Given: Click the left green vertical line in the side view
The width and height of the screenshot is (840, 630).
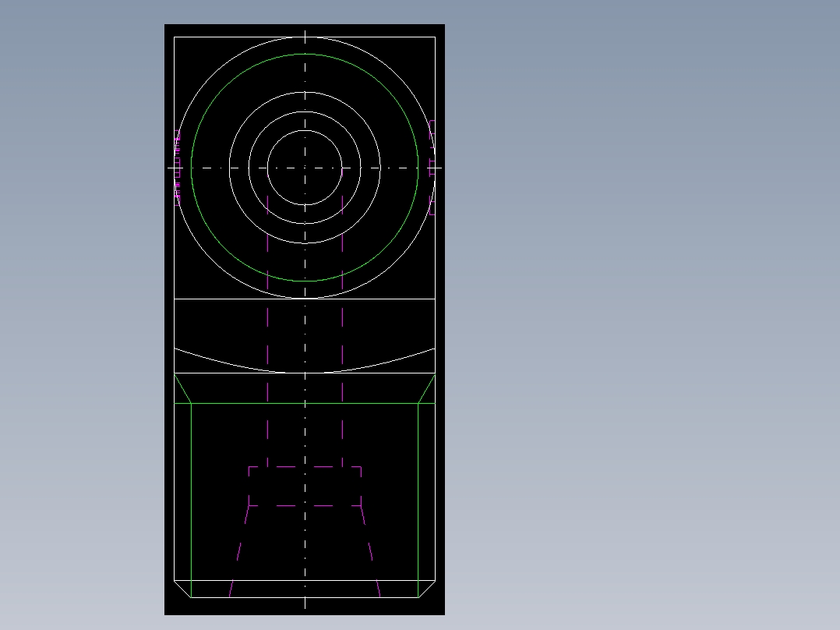Looking at the screenshot, I should pyautogui.click(x=191, y=501).
